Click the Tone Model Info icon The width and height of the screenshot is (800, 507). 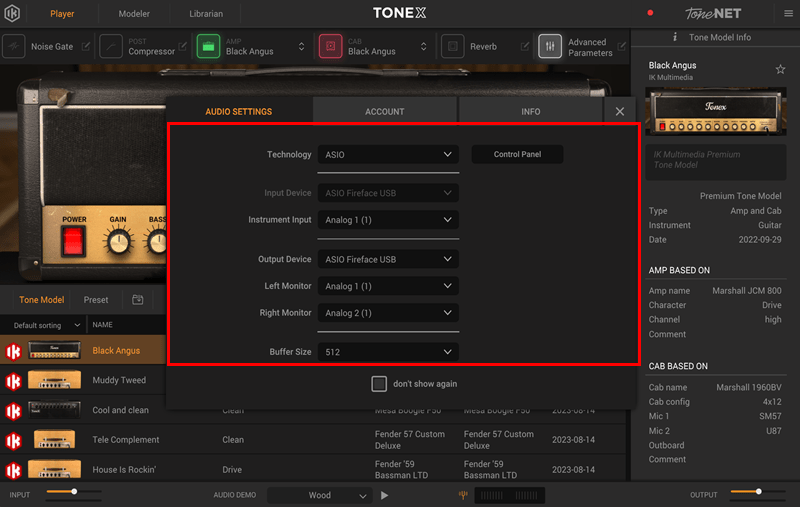pos(674,37)
